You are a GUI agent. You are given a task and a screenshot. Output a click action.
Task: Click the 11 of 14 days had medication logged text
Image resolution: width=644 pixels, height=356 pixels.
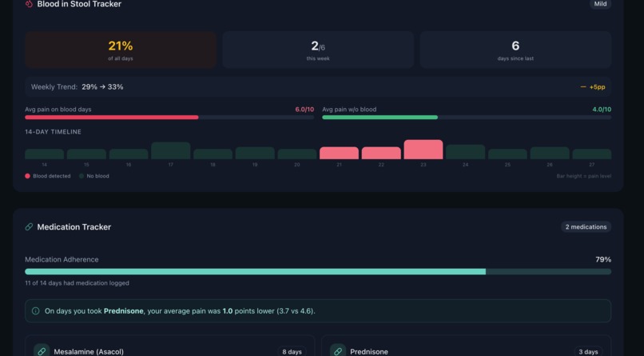(x=77, y=283)
